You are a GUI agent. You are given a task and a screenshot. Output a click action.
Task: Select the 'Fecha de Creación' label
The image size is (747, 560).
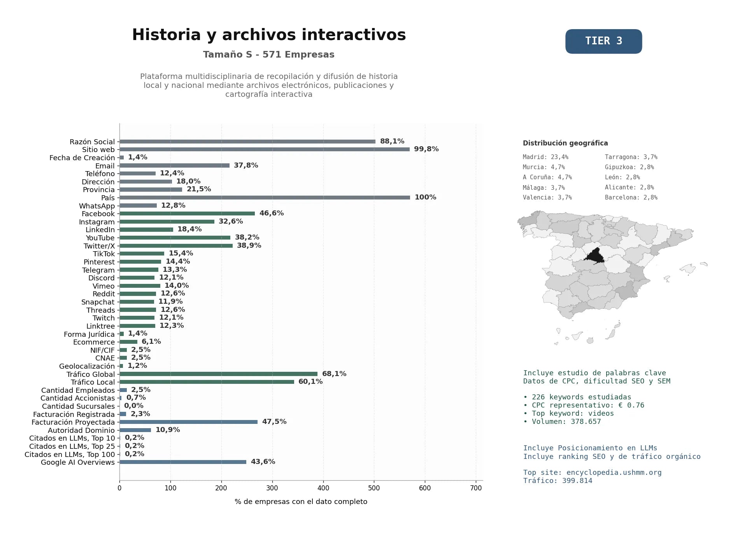pos(82,158)
